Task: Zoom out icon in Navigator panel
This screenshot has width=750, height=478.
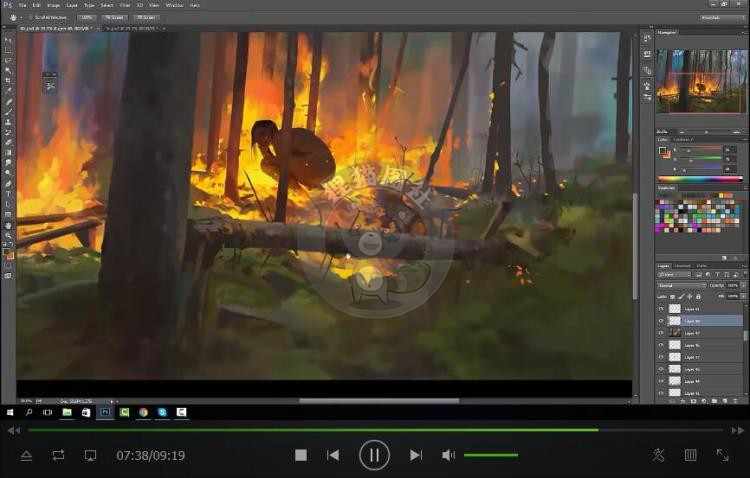Action: click(x=682, y=132)
